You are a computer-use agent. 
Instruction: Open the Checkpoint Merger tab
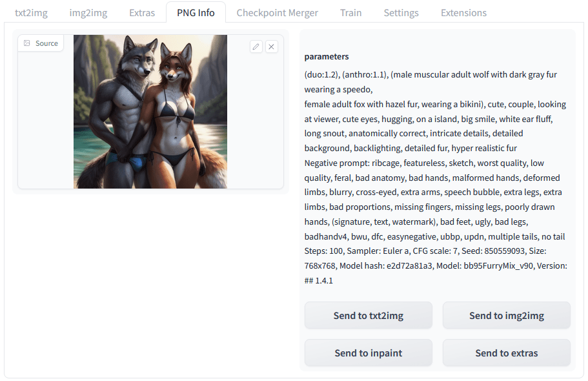(x=277, y=13)
